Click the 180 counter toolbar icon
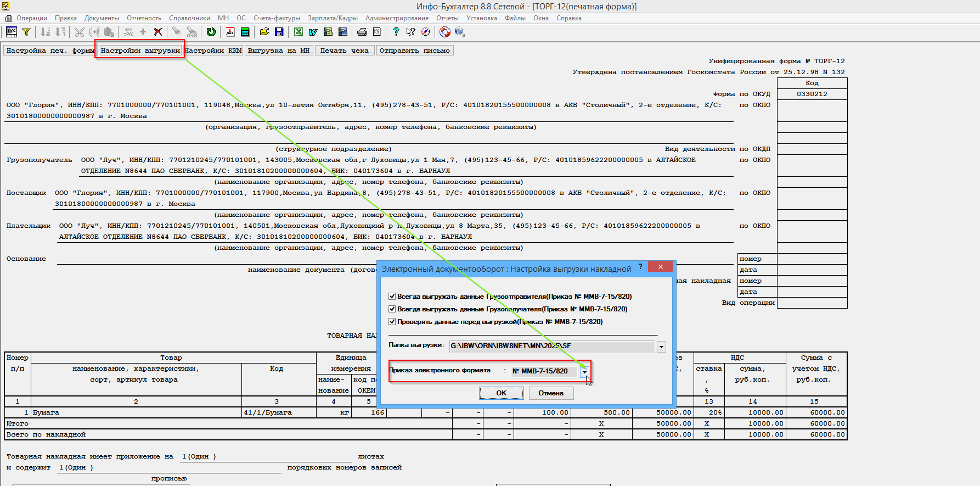 (x=128, y=32)
